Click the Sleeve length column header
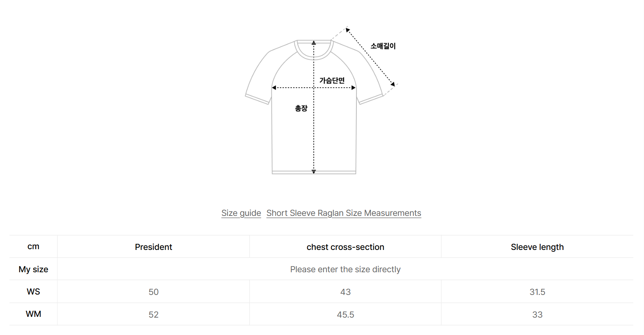644x335 pixels. [x=537, y=247]
